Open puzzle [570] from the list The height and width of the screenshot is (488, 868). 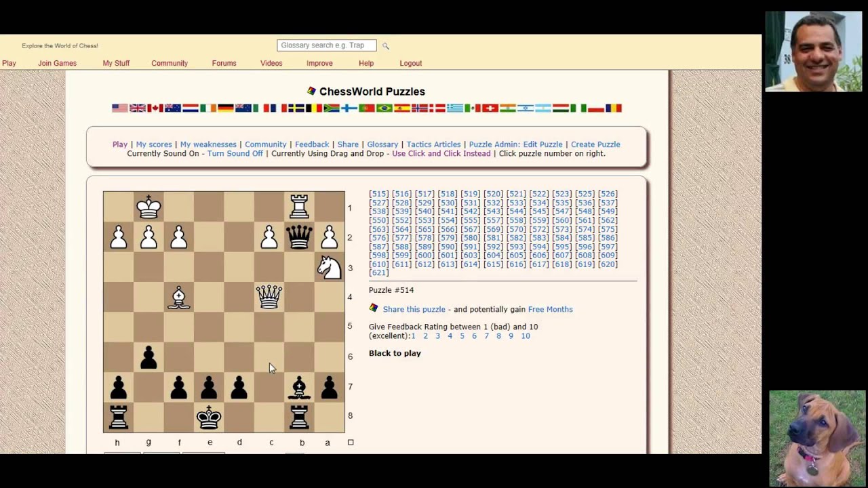pyautogui.click(x=516, y=229)
